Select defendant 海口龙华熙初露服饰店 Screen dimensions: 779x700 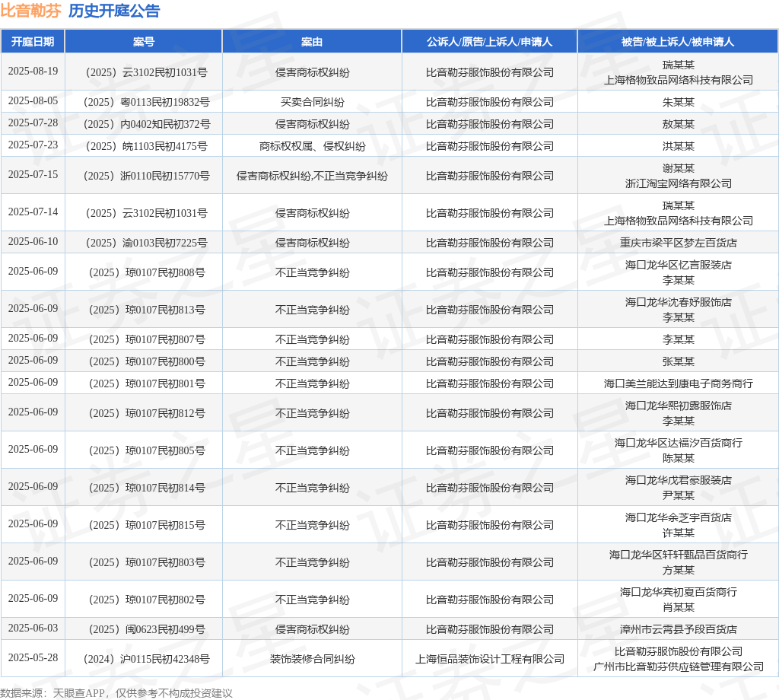click(678, 406)
